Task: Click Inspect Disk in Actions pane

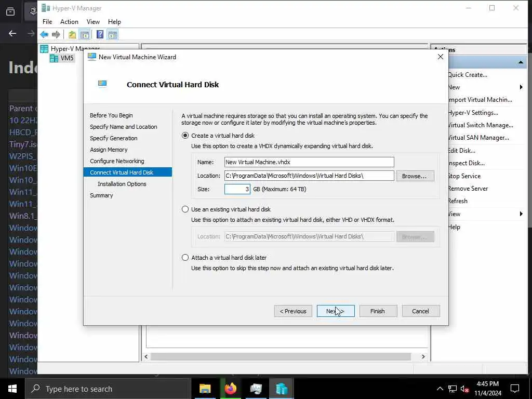Action: (466, 163)
